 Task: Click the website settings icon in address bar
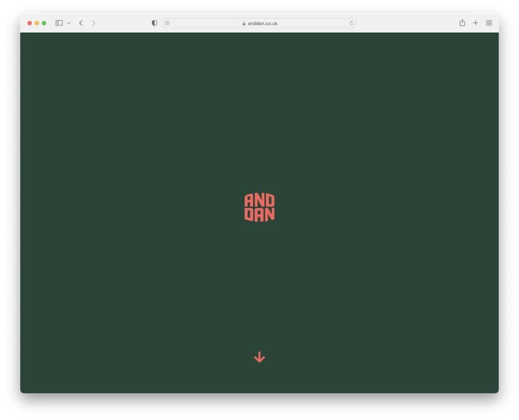[167, 23]
